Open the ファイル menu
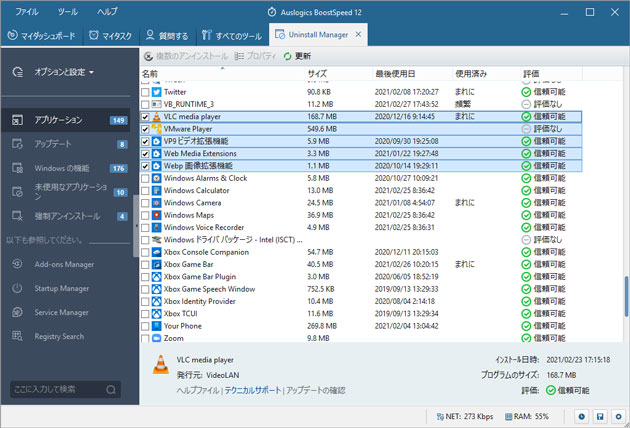 (x=27, y=11)
